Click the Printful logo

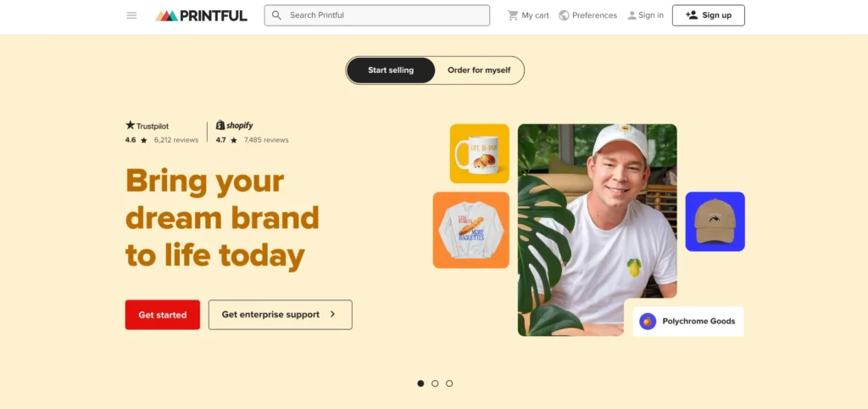pyautogui.click(x=202, y=15)
